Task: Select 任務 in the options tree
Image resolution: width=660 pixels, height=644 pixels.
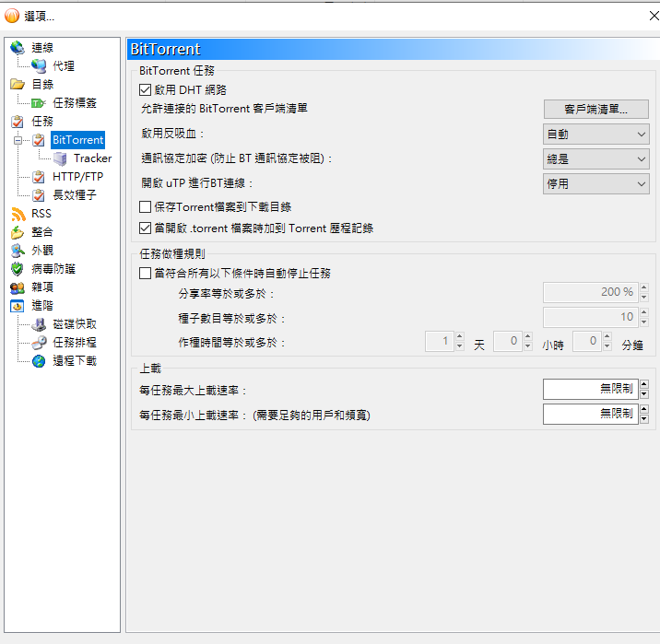Action: pos(42,122)
